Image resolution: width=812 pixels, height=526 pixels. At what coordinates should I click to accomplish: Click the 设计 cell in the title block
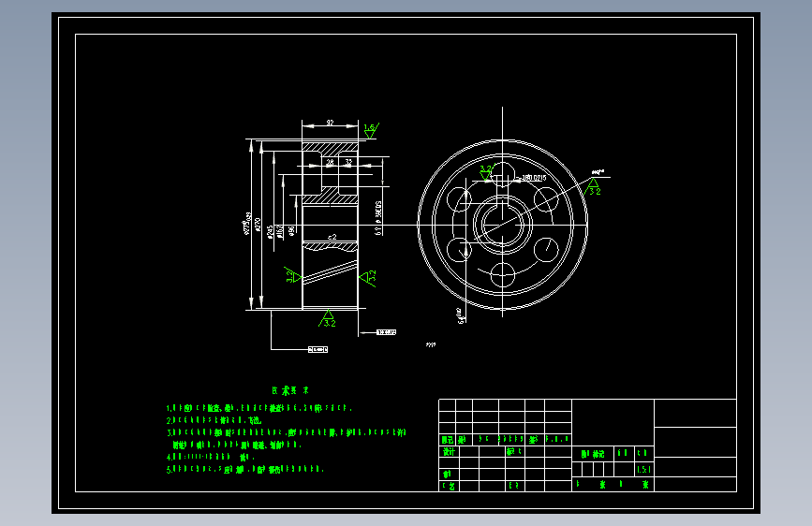point(449,451)
